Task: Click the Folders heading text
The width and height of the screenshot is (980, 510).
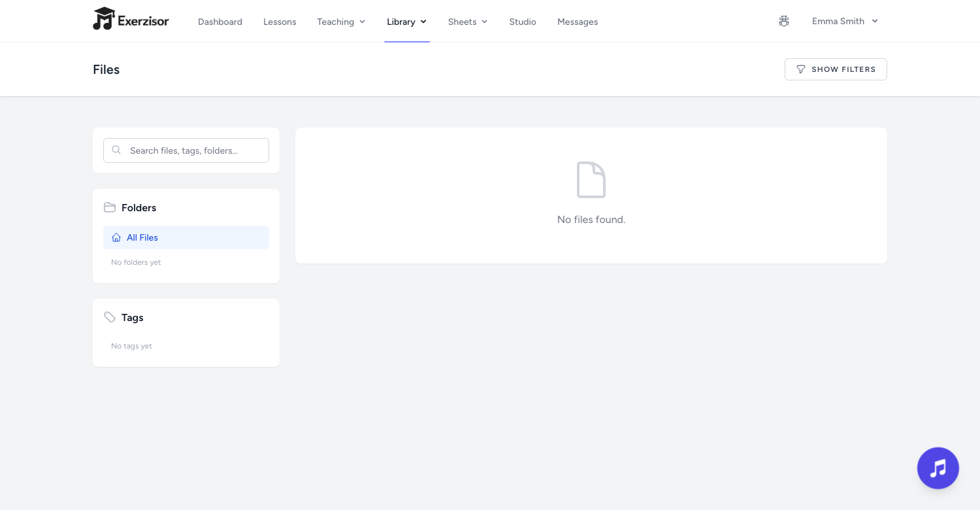Action: tap(139, 207)
